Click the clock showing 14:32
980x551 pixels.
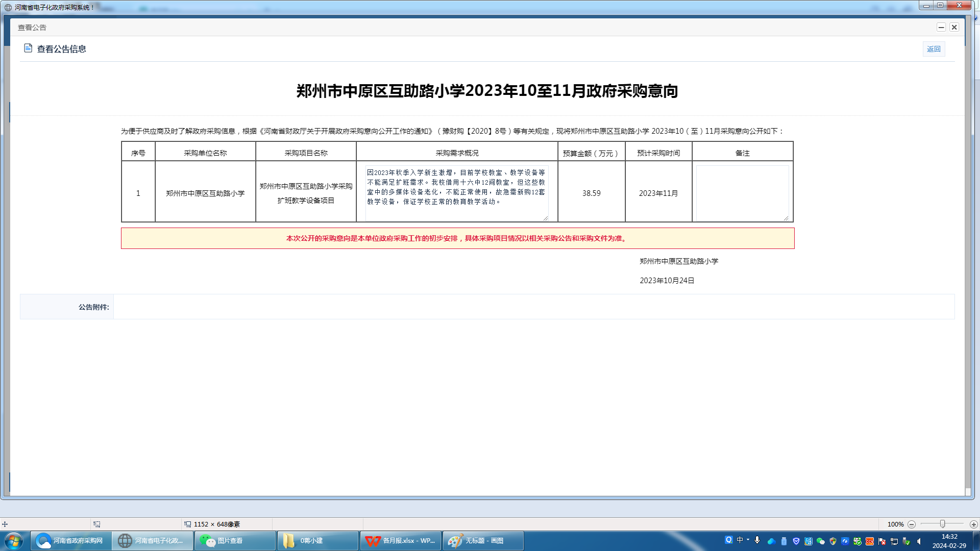pyautogui.click(x=949, y=541)
